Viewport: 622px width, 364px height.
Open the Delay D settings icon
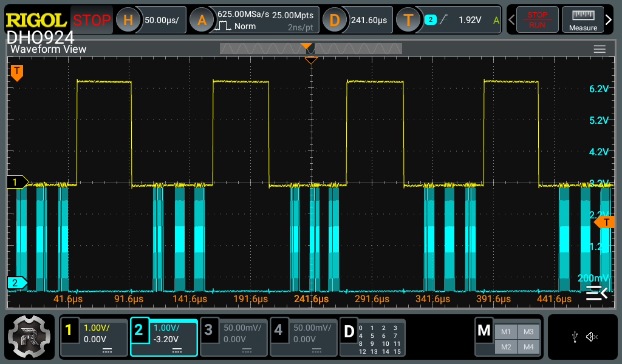pyautogui.click(x=334, y=20)
